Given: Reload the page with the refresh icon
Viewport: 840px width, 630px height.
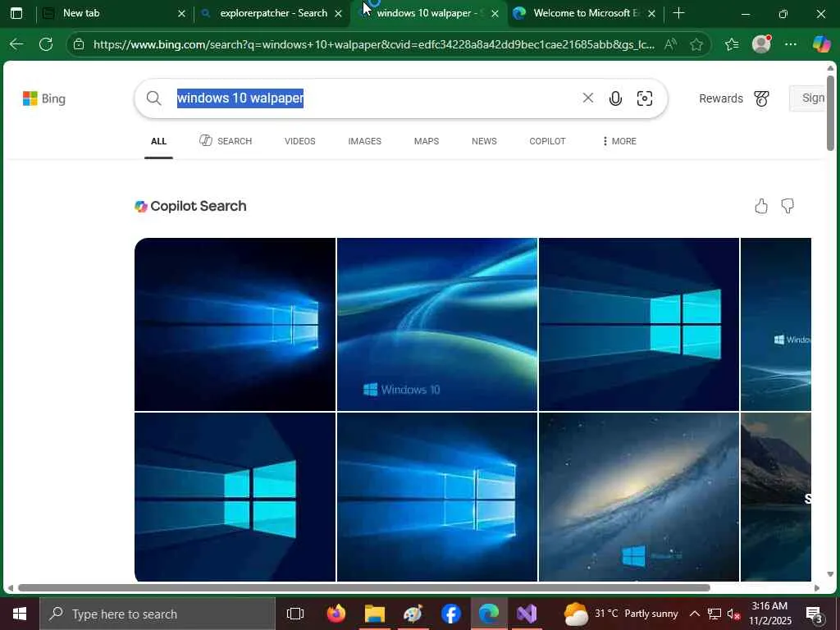Looking at the screenshot, I should pyautogui.click(x=46, y=44).
